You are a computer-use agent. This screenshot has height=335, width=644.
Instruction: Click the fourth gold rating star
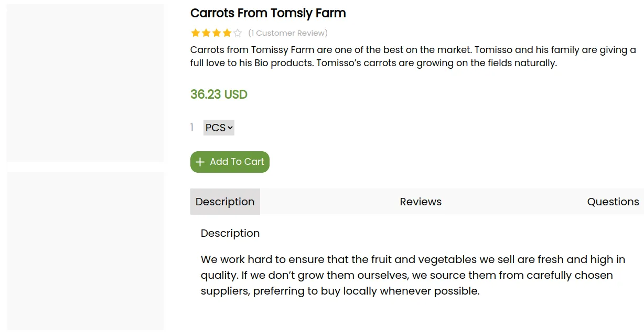(227, 33)
